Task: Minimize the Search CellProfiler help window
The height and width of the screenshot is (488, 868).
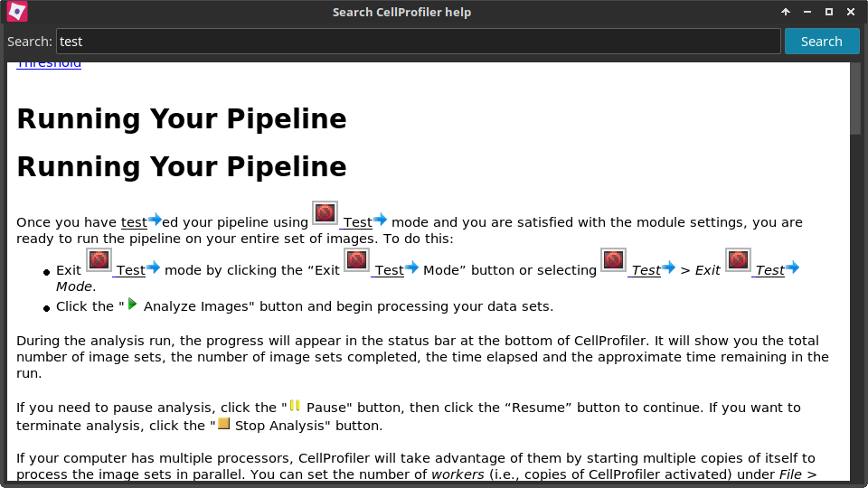Action: [807, 12]
